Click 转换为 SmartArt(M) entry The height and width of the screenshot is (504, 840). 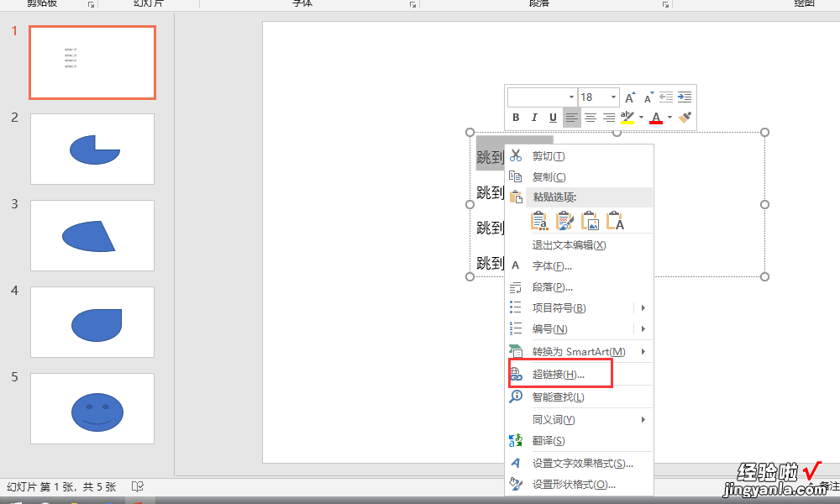[579, 352]
